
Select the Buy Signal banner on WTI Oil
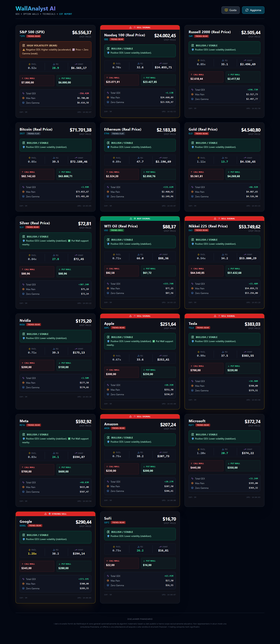pos(140,219)
